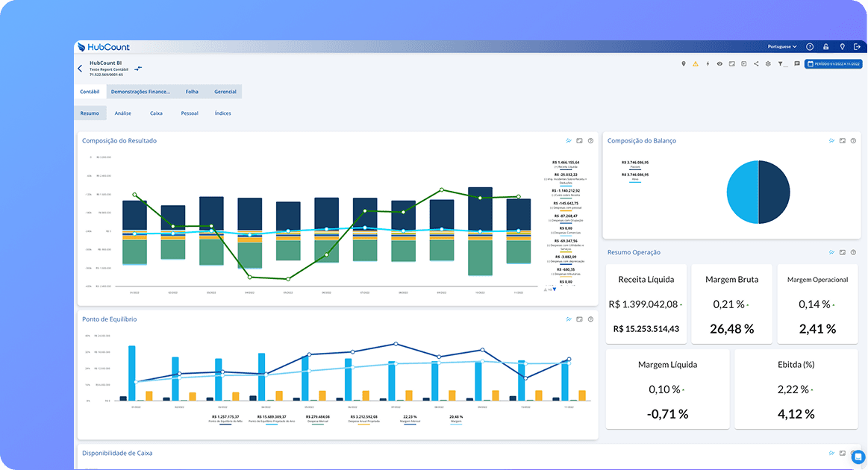Image resolution: width=868 pixels, height=470 pixels.
Task: Click the filter funnel toolbar icon
Action: tap(782, 64)
